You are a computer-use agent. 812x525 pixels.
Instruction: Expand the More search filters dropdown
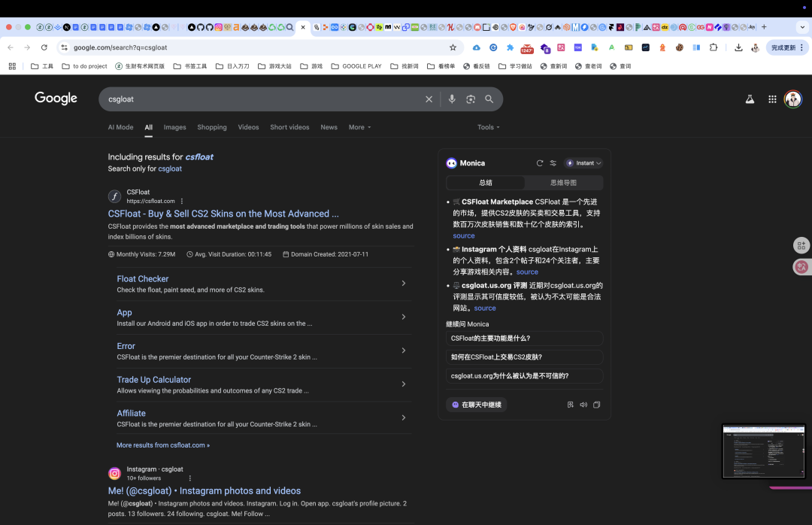360,127
